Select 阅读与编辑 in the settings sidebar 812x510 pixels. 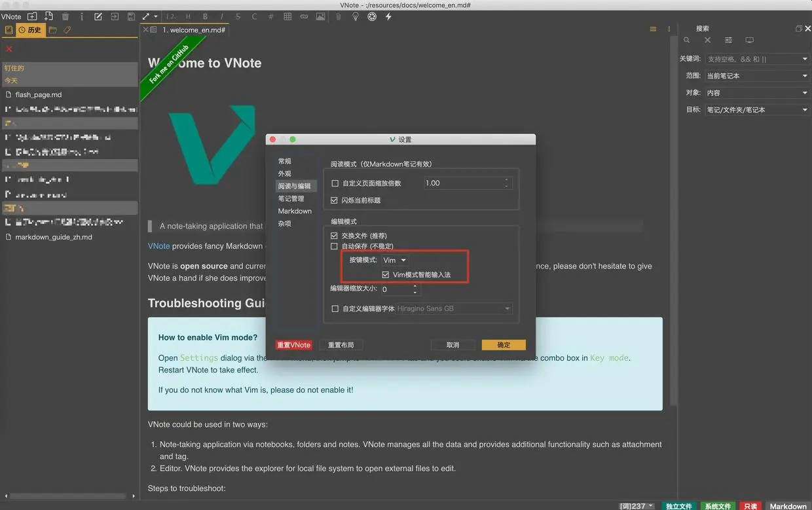(296, 186)
